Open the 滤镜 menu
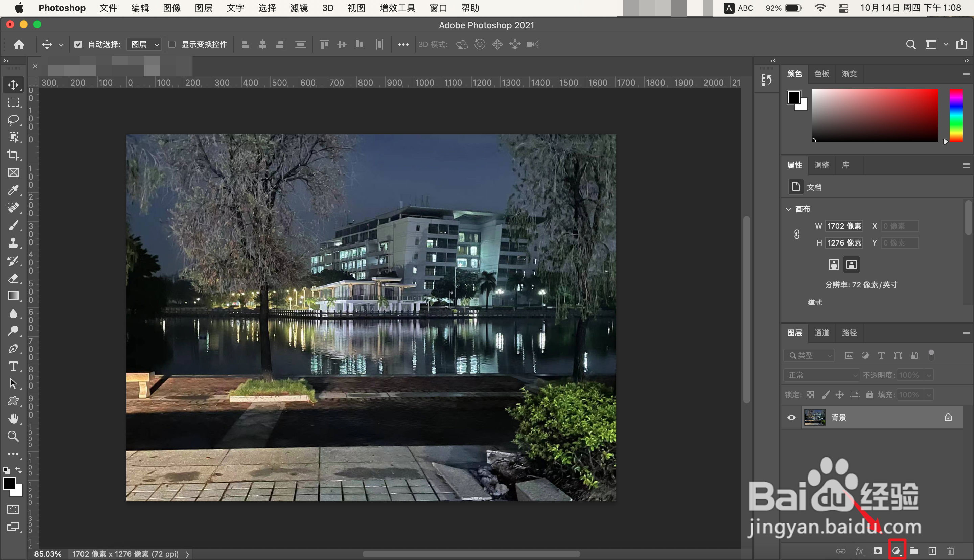 299,8
